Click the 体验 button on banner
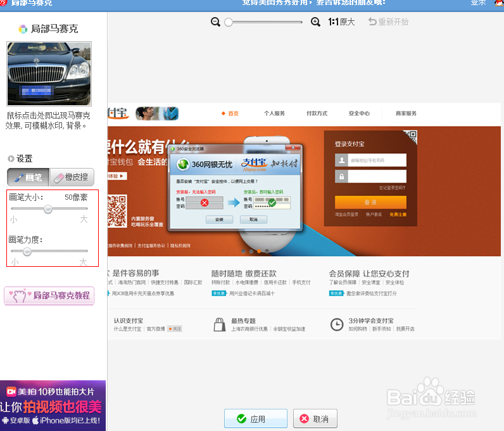Viewport: 504px width, 431px height. [x=117, y=176]
